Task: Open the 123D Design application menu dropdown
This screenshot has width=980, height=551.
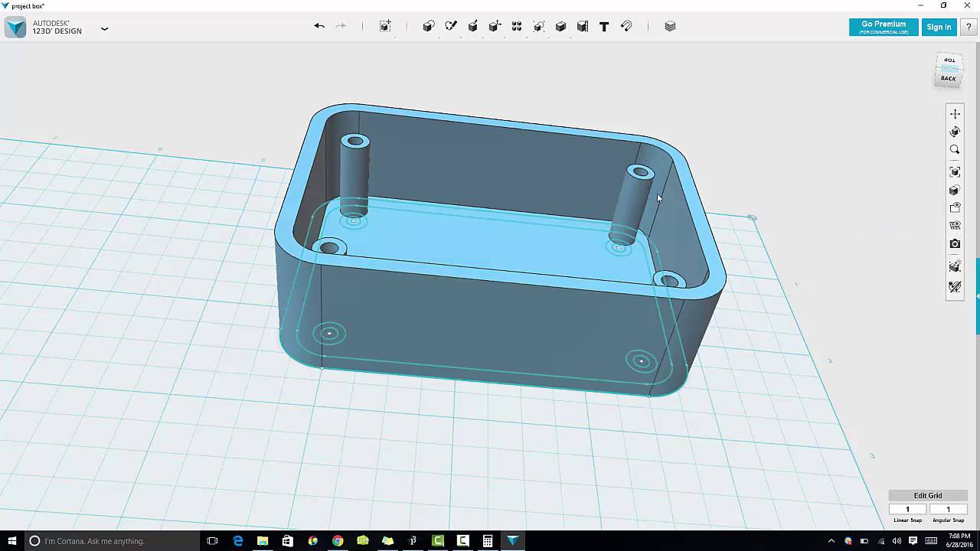Action: pyautogui.click(x=104, y=29)
